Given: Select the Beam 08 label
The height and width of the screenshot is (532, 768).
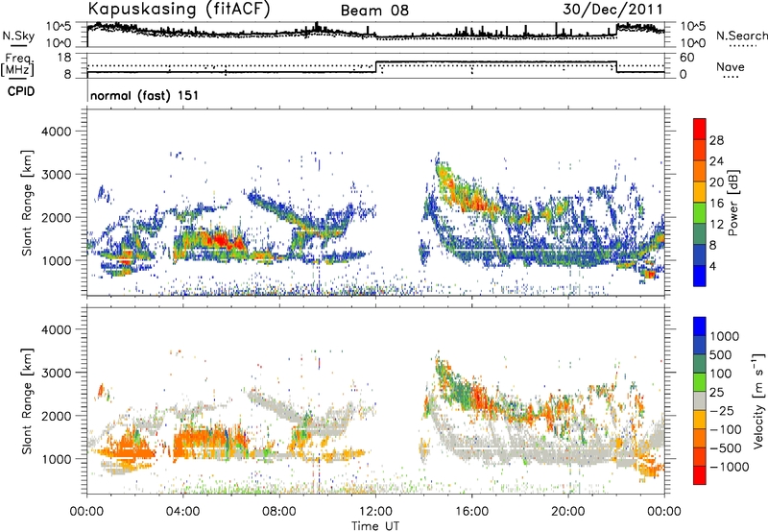Looking at the screenshot, I should 374,11.
